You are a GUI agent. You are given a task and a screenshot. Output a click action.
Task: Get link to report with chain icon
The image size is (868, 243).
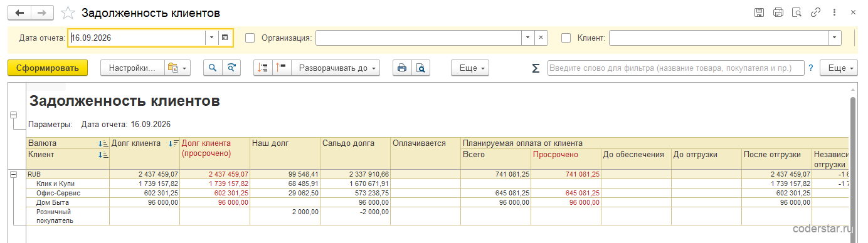tap(816, 13)
